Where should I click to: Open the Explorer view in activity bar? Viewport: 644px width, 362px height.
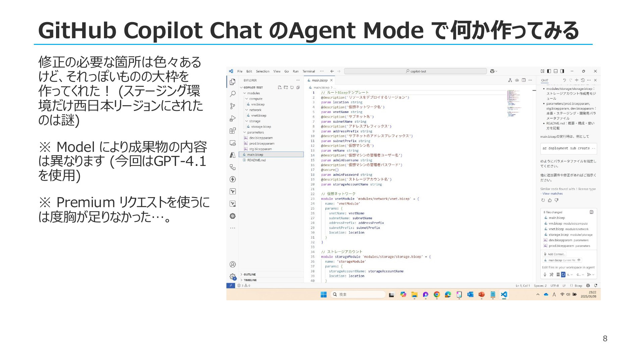[x=232, y=81]
